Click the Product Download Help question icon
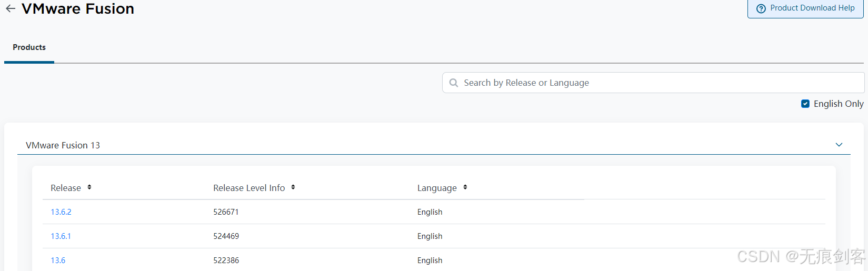 pos(761,8)
